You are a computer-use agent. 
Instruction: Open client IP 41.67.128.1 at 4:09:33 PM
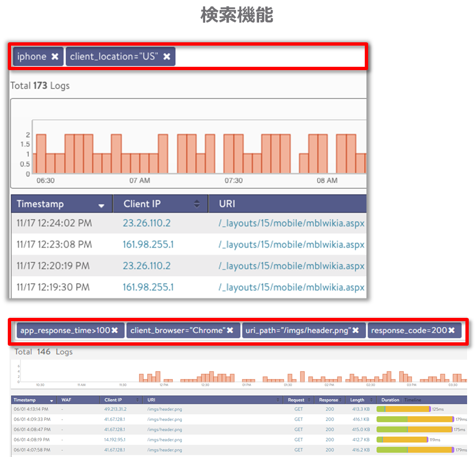[115, 419]
